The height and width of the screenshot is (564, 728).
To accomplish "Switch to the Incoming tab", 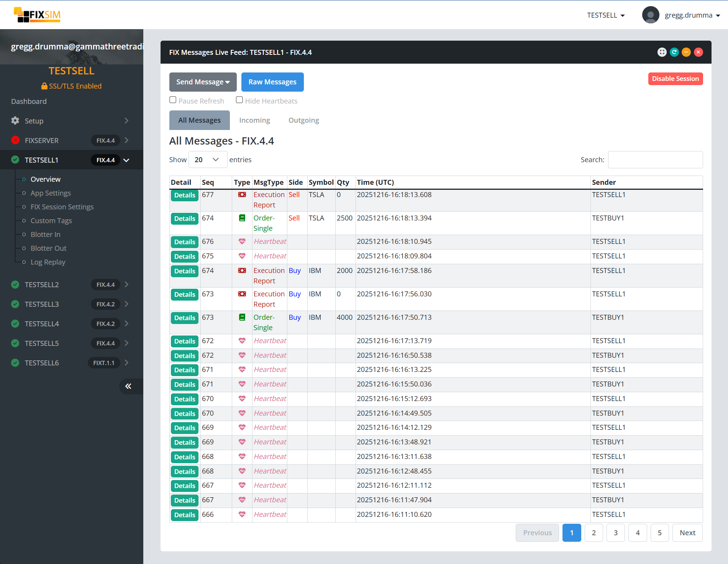I will click(254, 120).
